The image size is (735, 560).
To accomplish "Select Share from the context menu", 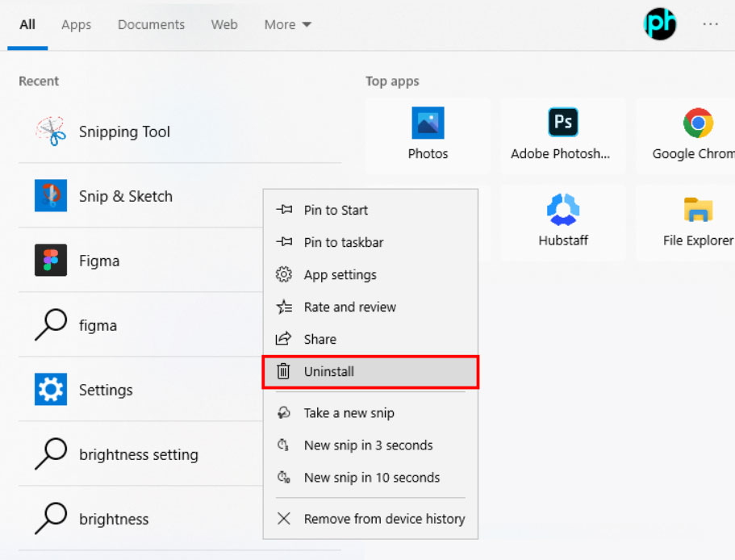I will point(370,339).
